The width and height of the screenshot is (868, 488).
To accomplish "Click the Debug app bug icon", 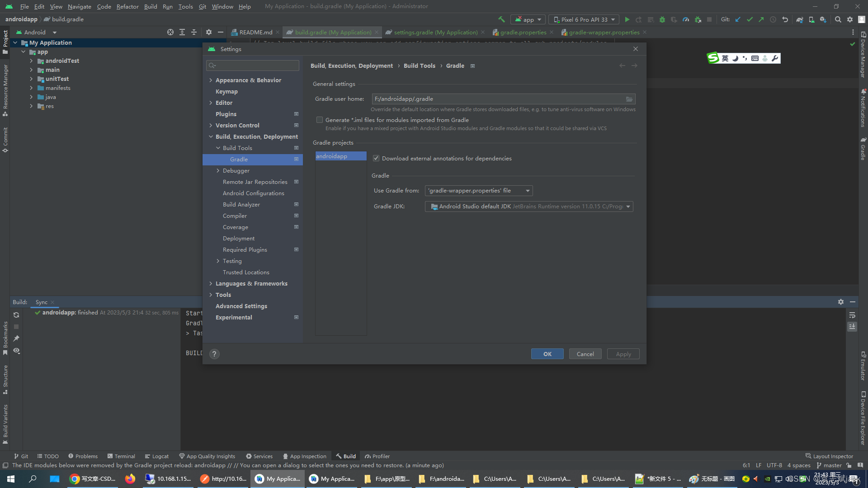I will pyautogui.click(x=662, y=19).
